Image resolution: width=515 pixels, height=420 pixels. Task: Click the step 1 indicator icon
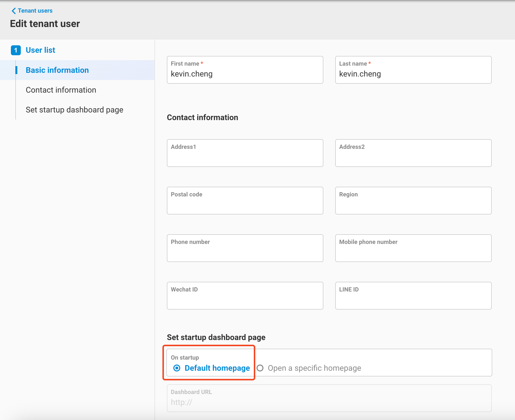click(x=16, y=50)
